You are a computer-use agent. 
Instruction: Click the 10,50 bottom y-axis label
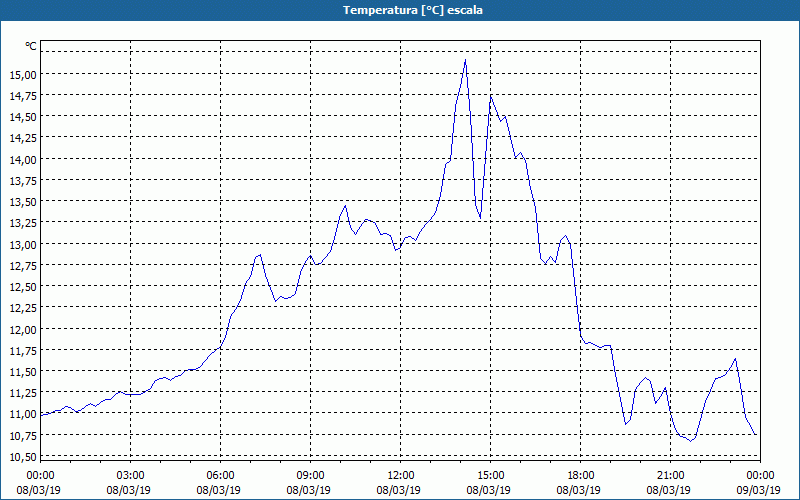(22, 456)
